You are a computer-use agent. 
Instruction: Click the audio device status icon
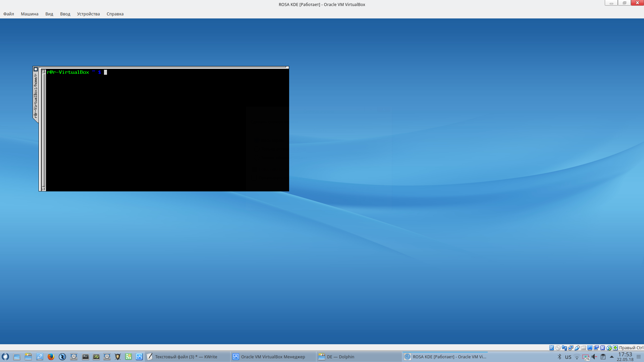pyautogui.click(x=564, y=348)
